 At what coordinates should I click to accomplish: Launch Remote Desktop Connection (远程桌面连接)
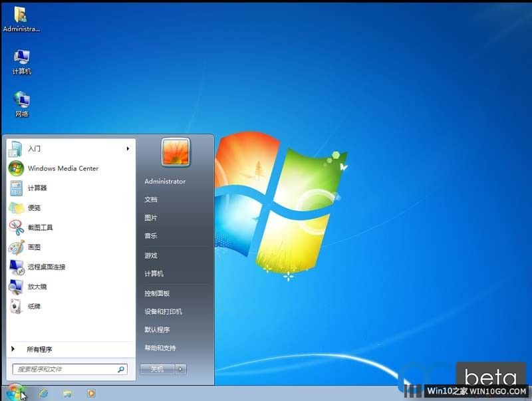coord(46,267)
